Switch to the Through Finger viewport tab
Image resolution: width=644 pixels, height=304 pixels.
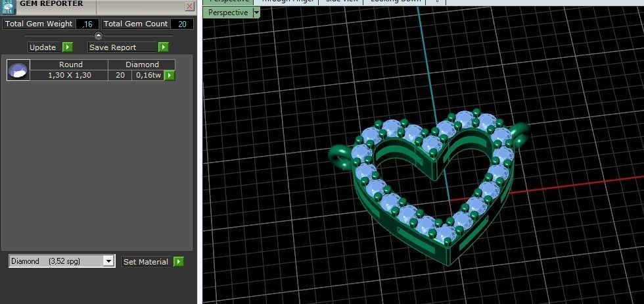[287, 1]
